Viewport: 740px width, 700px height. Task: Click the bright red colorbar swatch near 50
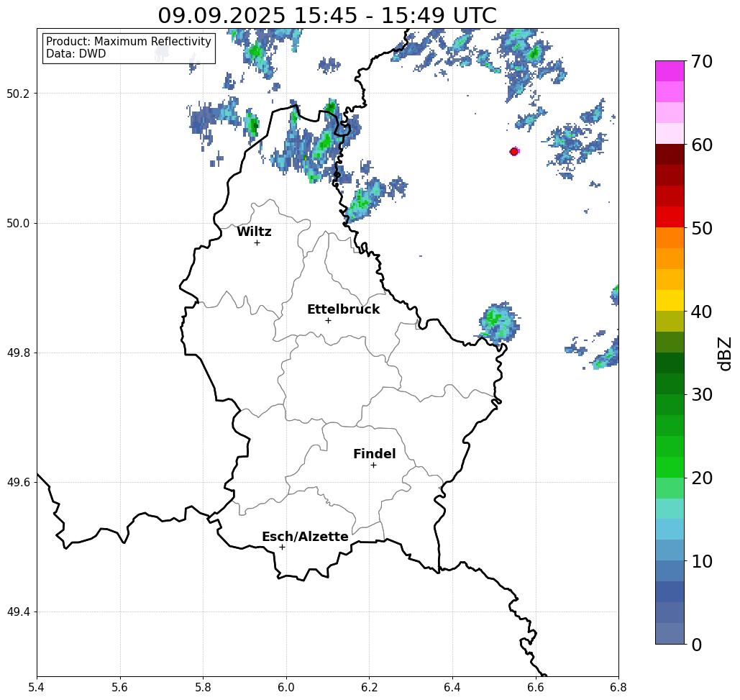coord(670,217)
